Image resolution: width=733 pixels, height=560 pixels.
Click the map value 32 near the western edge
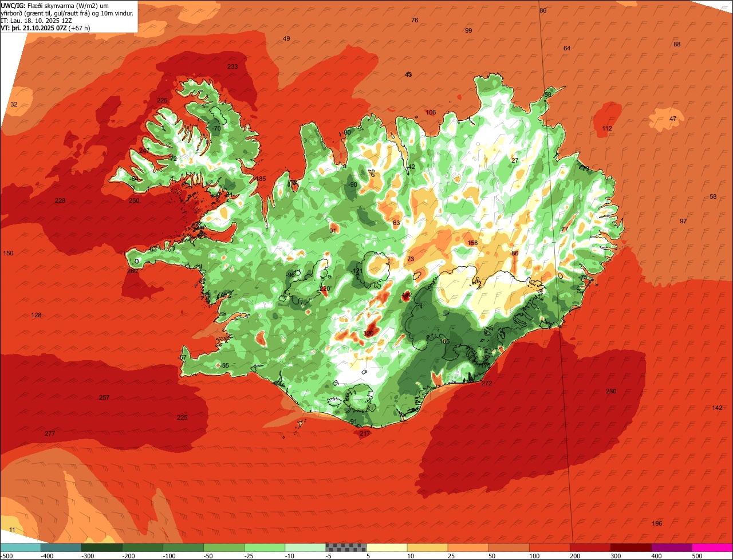pos(14,104)
